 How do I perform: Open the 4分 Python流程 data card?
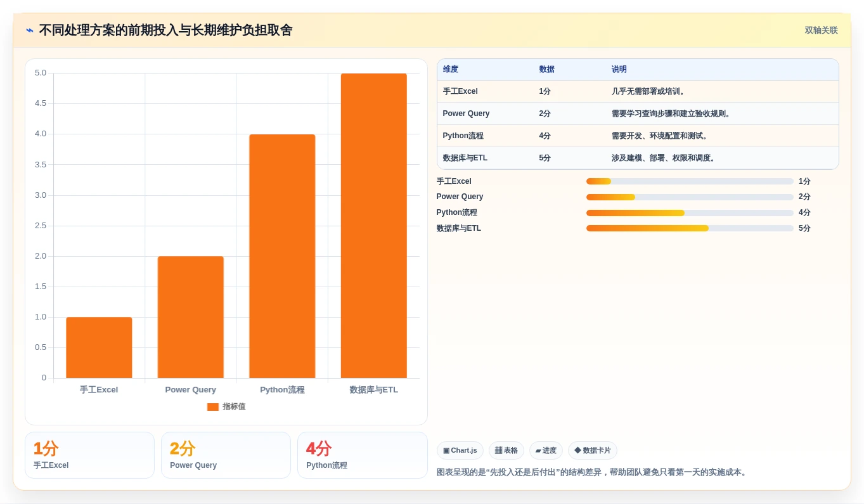pos(363,455)
